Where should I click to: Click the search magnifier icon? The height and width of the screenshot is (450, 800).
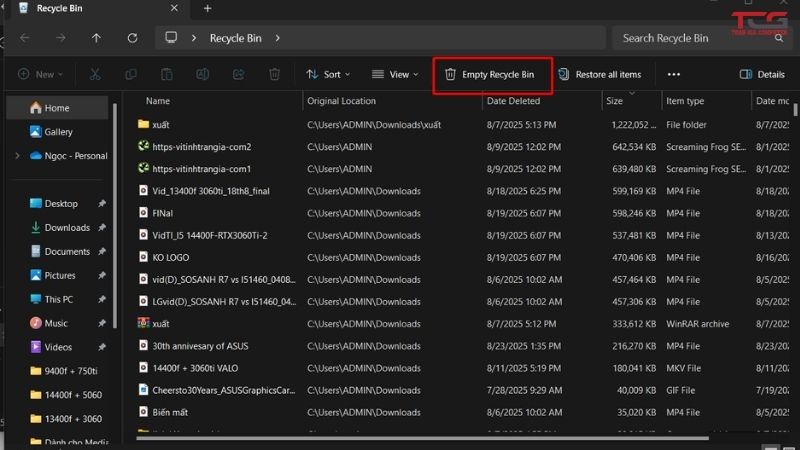pyautogui.click(x=779, y=38)
